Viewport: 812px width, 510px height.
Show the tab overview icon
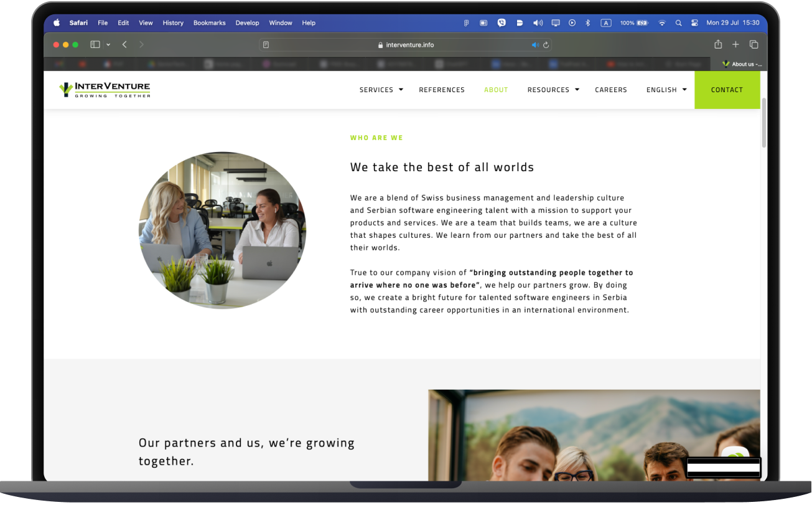click(x=754, y=44)
